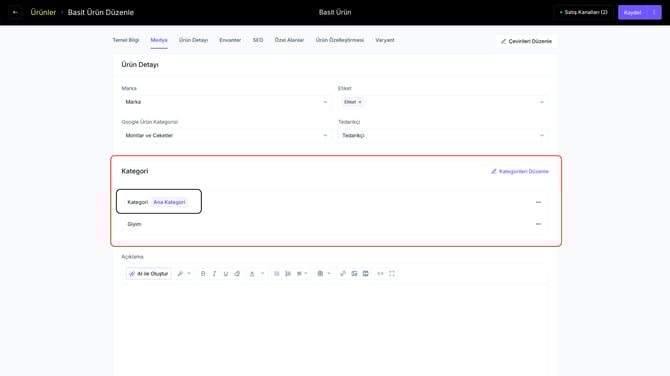Toggle underline formatting
Viewport: 670px width, 376px height.
[x=226, y=273]
